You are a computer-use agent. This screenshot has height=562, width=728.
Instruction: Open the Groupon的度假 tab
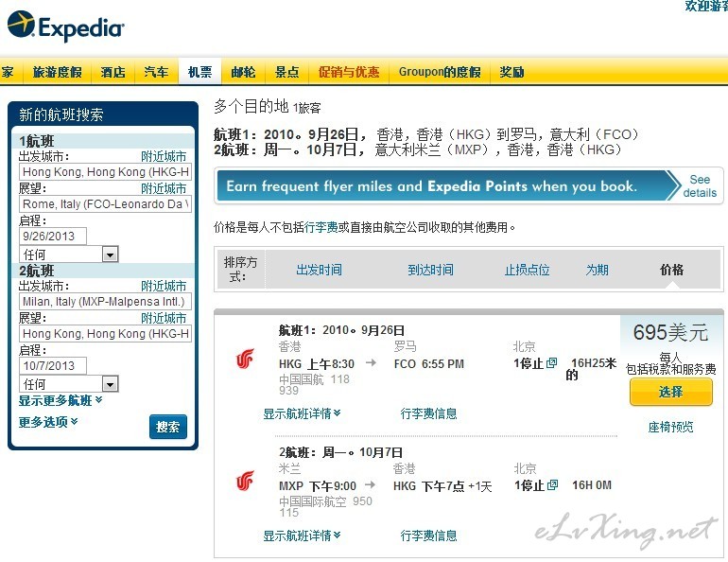440,72
